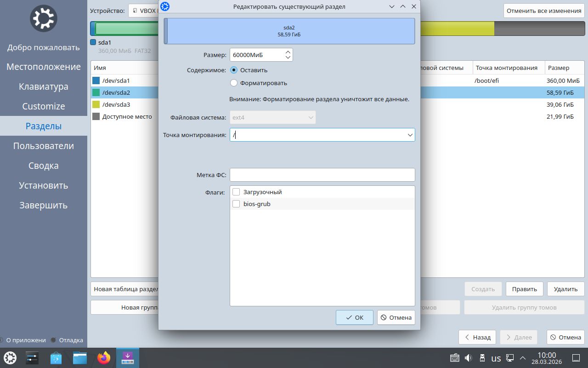Click installer 'Отмена' button at bottom right

[x=565, y=337]
